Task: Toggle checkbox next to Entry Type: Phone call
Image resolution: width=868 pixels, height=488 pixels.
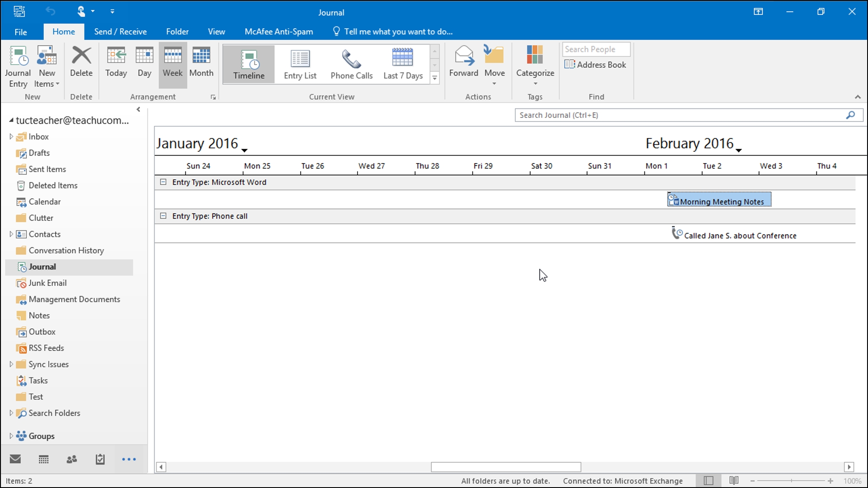Action: click(163, 215)
